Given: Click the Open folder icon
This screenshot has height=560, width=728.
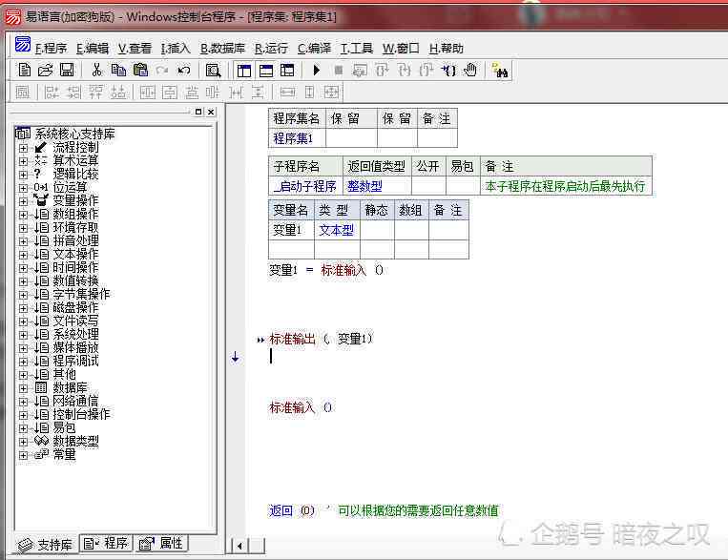Looking at the screenshot, I should (x=45, y=70).
